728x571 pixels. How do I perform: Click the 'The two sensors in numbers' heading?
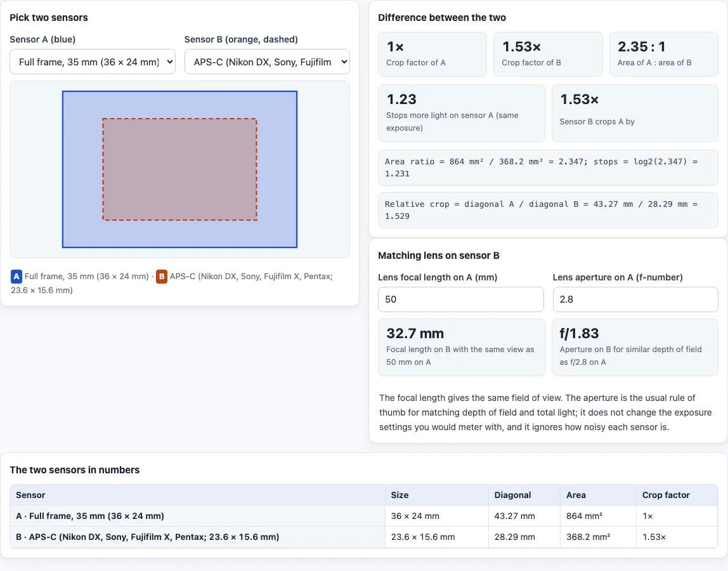point(75,469)
